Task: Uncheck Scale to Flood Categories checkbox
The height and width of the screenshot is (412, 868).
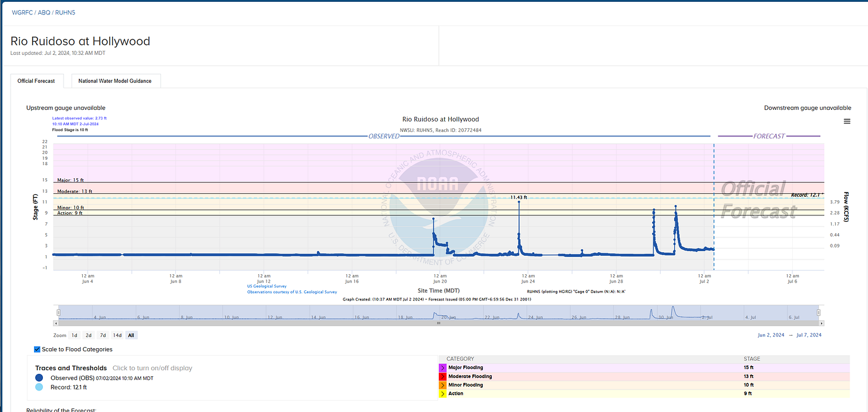Action: pos(38,349)
